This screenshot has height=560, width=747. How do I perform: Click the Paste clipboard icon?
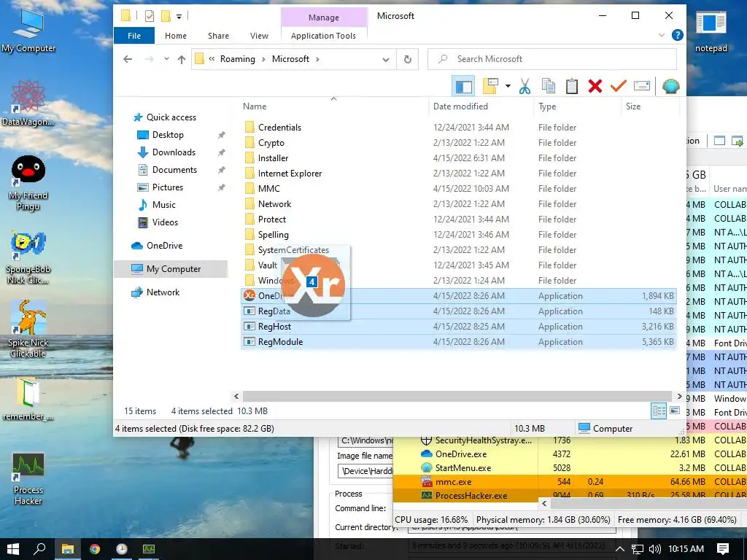pos(572,86)
